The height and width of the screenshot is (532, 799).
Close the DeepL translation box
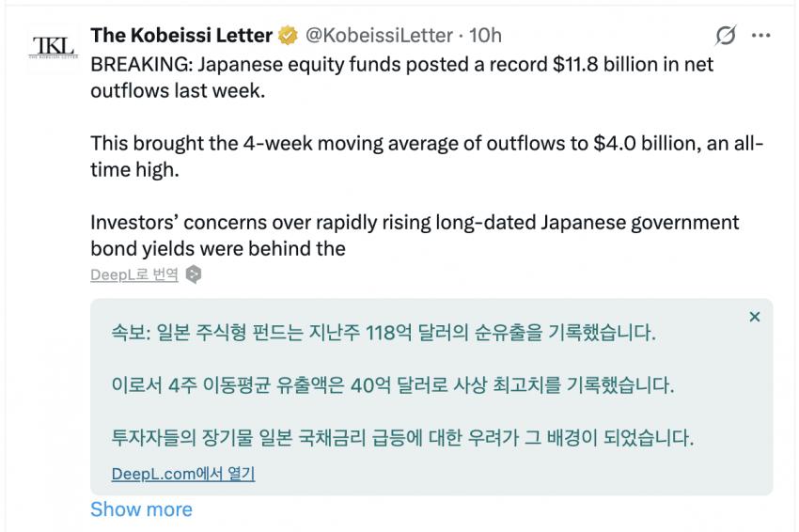click(755, 317)
